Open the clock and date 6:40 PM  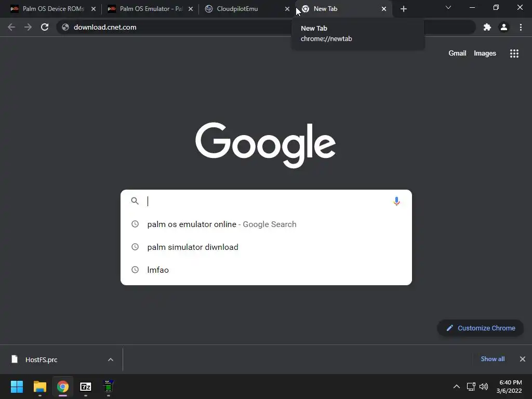(x=509, y=387)
